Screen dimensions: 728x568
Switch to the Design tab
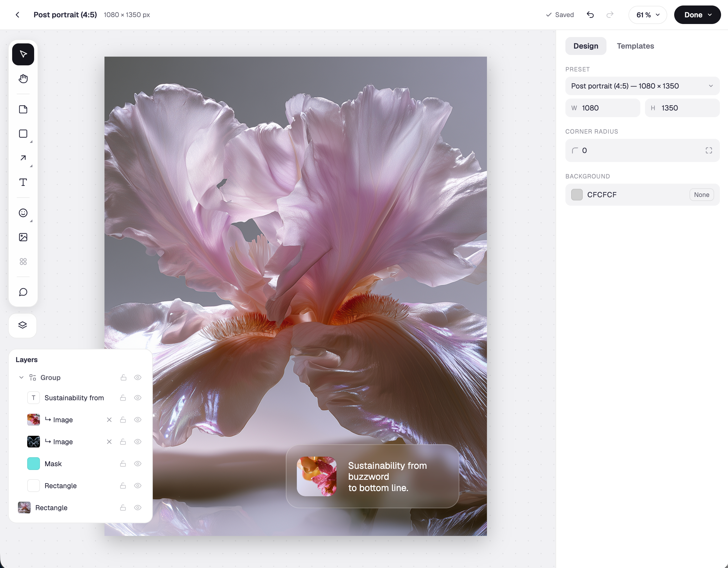(x=586, y=46)
